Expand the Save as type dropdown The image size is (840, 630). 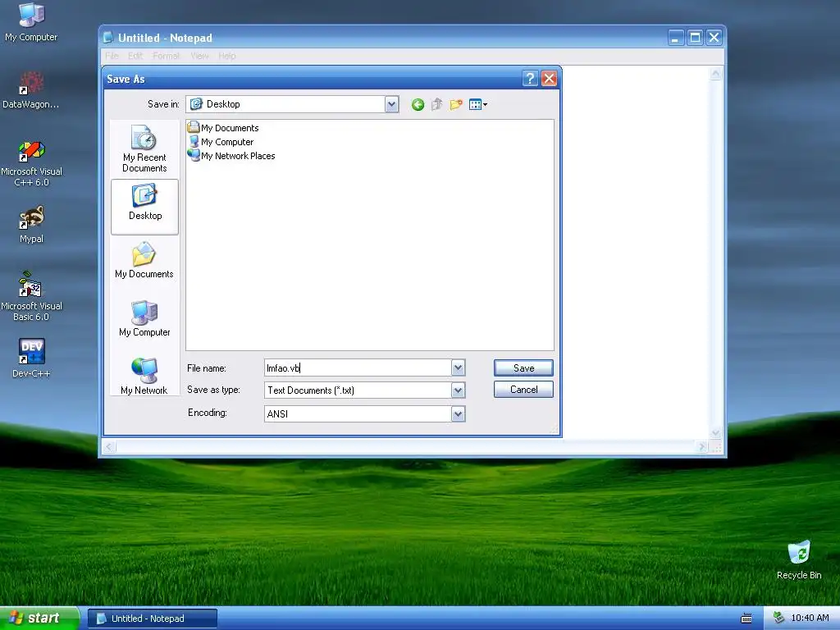[x=458, y=390]
